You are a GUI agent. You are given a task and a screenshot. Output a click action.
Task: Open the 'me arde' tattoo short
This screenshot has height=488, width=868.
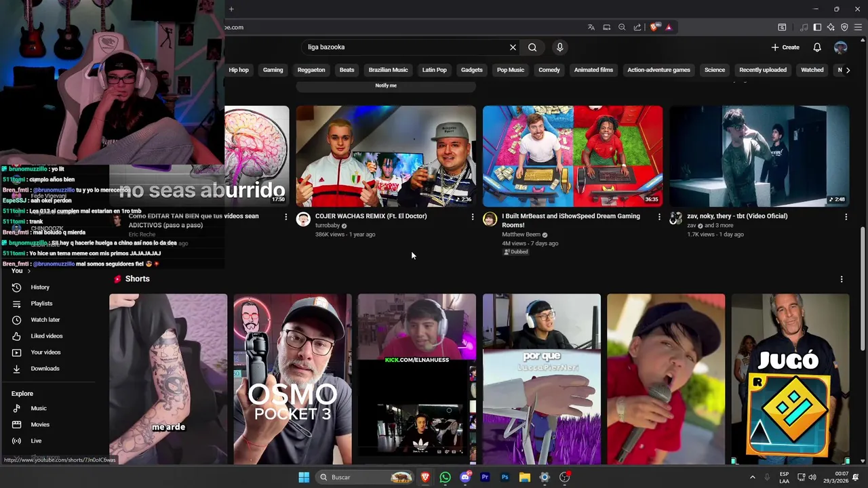pos(168,379)
